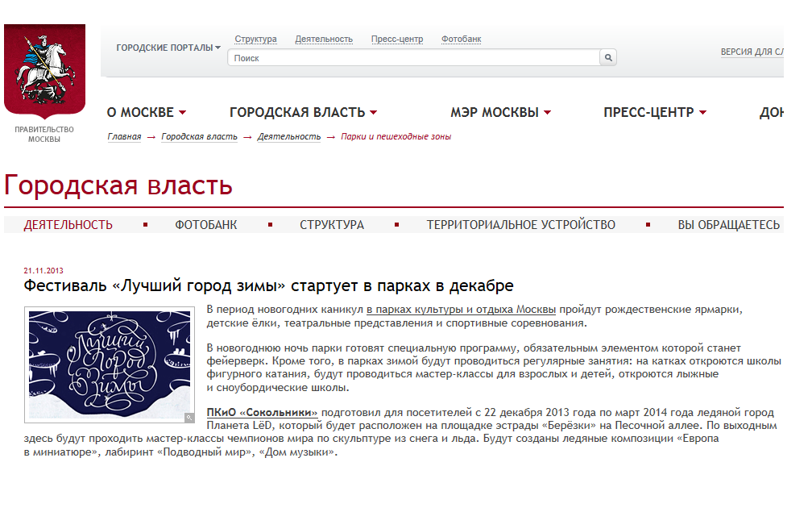Click the Версия для слабовидящих link

(752, 52)
